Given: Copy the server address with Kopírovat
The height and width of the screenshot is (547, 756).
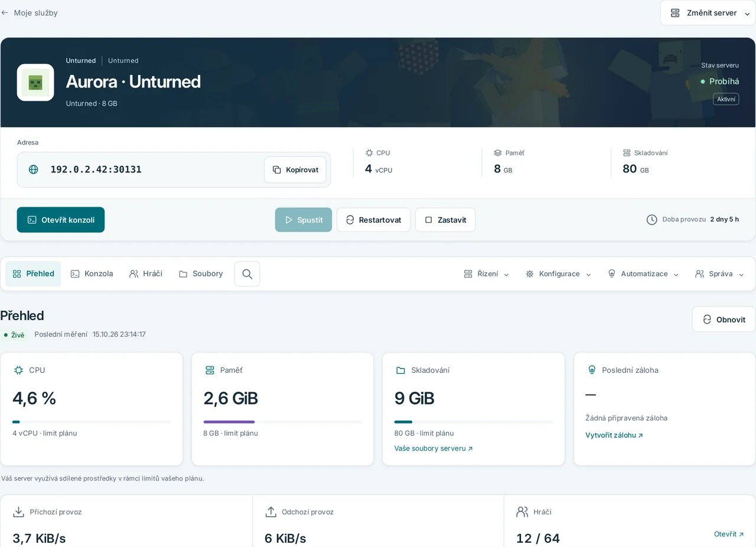Looking at the screenshot, I should 295,170.
